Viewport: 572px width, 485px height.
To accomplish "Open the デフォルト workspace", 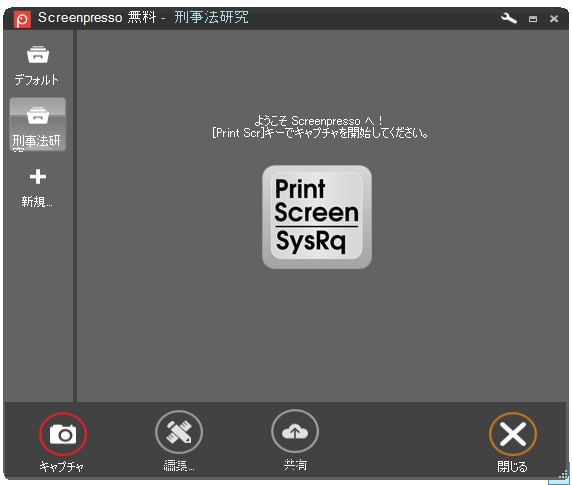I will click(x=37, y=66).
